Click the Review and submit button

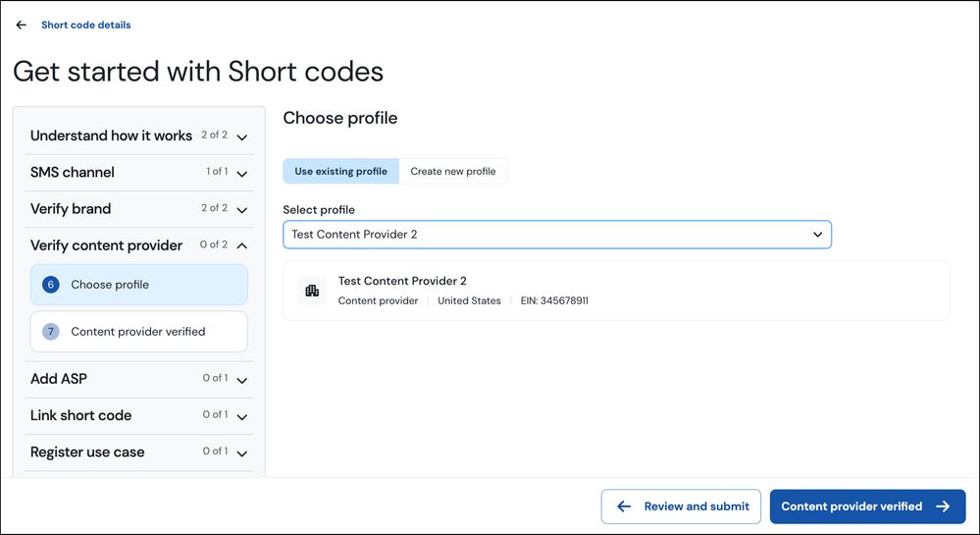(681, 507)
